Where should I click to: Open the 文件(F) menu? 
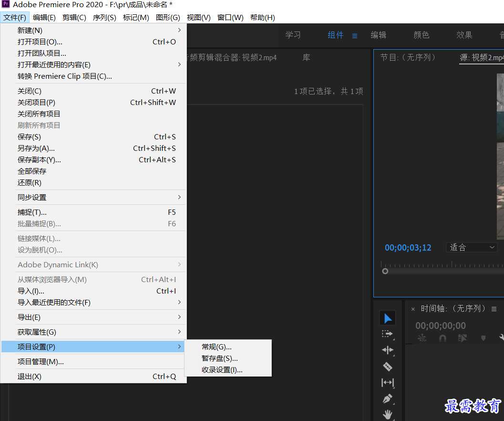pos(15,17)
